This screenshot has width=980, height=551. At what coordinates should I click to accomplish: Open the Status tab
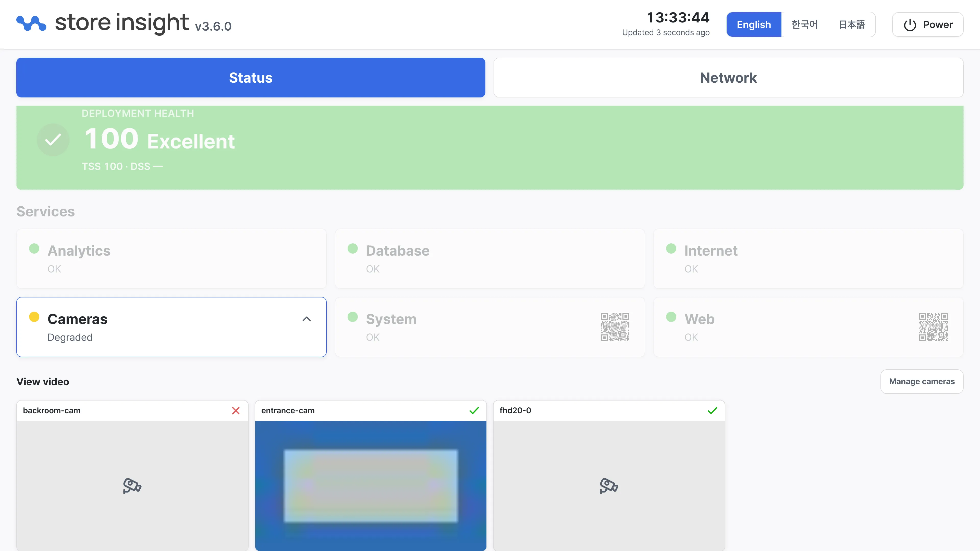click(x=251, y=78)
